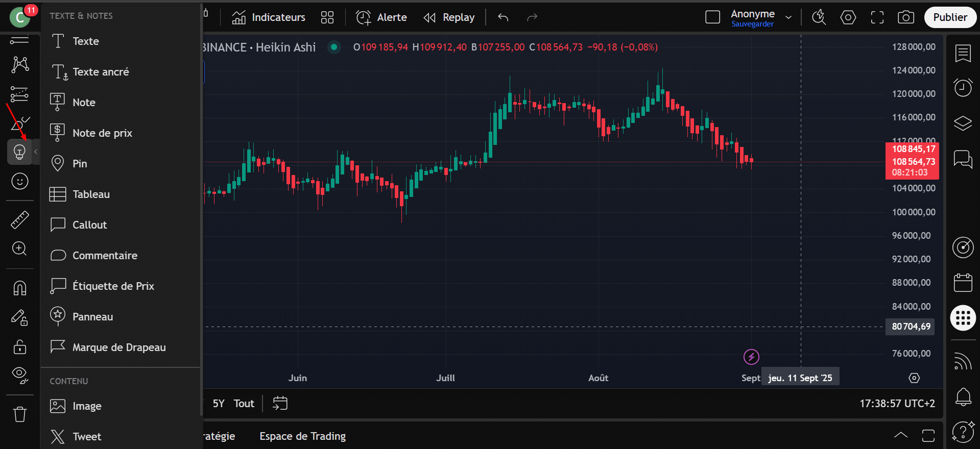Click the Publier button
The image size is (980, 449).
(x=950, y=17)
